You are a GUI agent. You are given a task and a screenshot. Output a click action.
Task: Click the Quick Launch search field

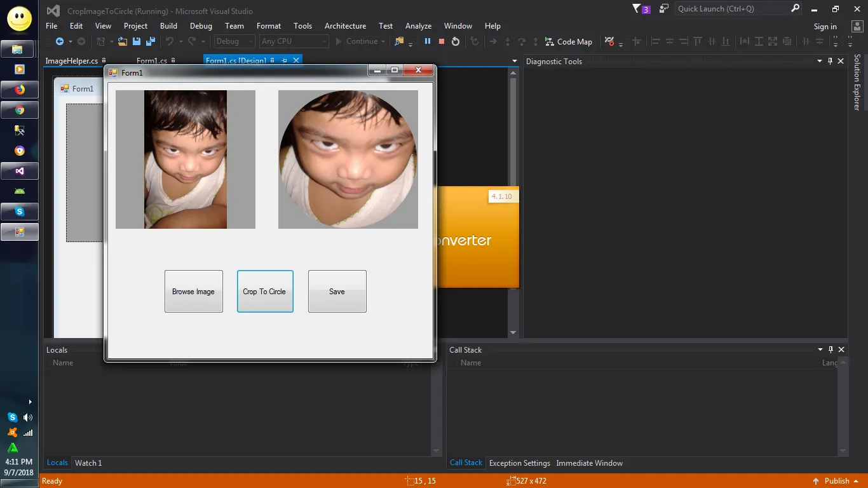pos(732,9)
